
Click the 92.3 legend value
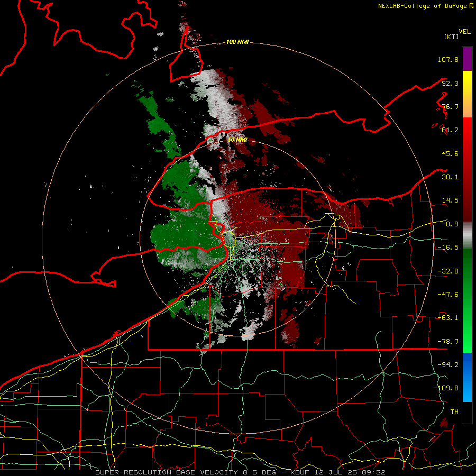pos(450,83)
